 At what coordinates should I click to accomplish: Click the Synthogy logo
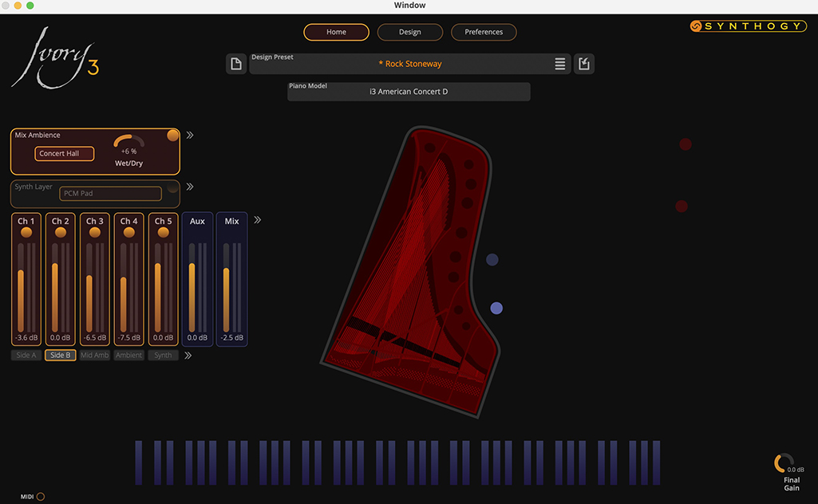(x=747, y=25)
